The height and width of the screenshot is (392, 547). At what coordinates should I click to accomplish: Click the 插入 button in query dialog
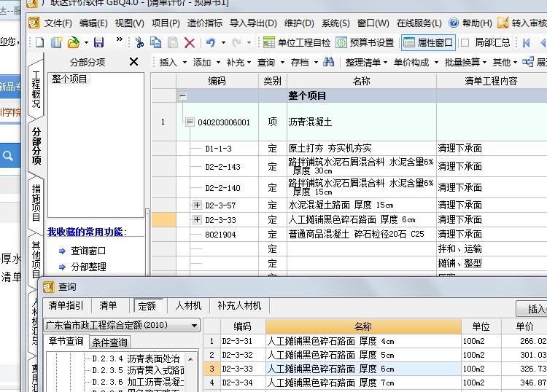click(x=532, y=309)
